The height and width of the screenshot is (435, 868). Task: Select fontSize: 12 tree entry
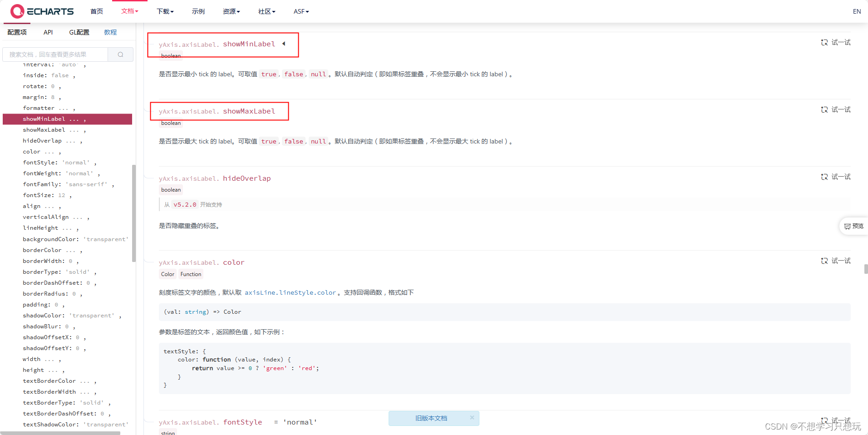47,195
